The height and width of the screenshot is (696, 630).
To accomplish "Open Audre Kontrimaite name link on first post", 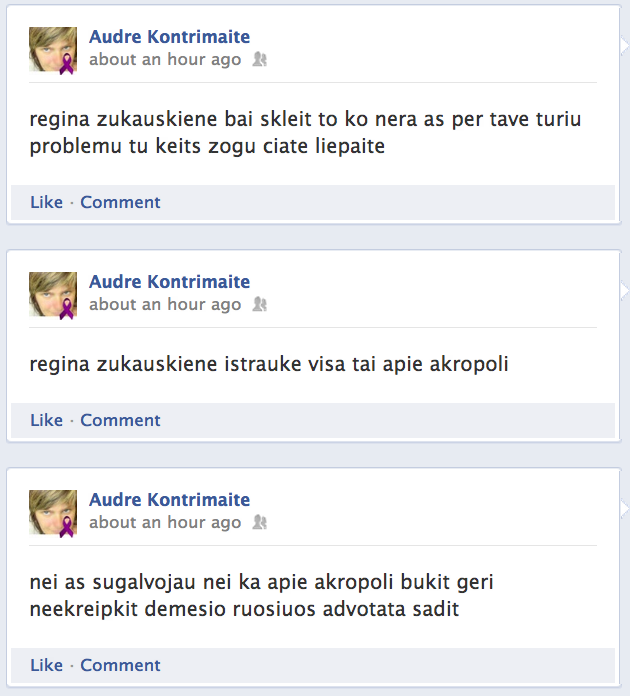I will pos(170,37).
